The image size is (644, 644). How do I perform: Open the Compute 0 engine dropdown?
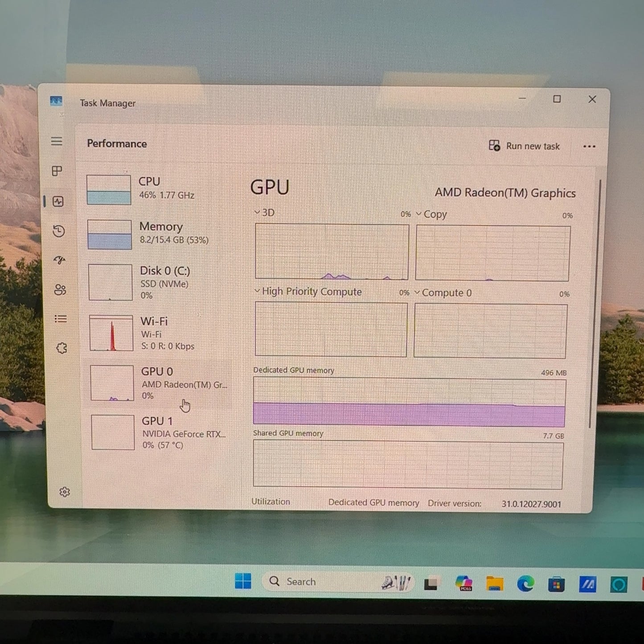pos(418,293)
